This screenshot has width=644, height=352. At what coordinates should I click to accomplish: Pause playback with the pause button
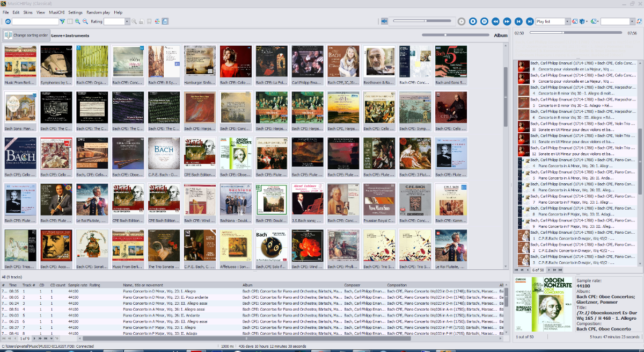(x=485, y=21)
